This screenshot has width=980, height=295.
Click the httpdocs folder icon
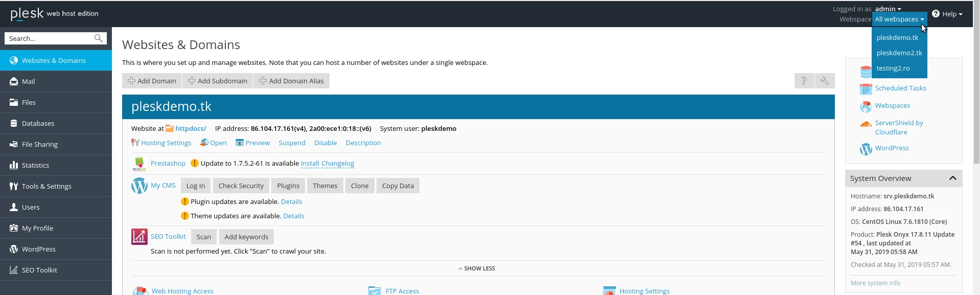170,129
